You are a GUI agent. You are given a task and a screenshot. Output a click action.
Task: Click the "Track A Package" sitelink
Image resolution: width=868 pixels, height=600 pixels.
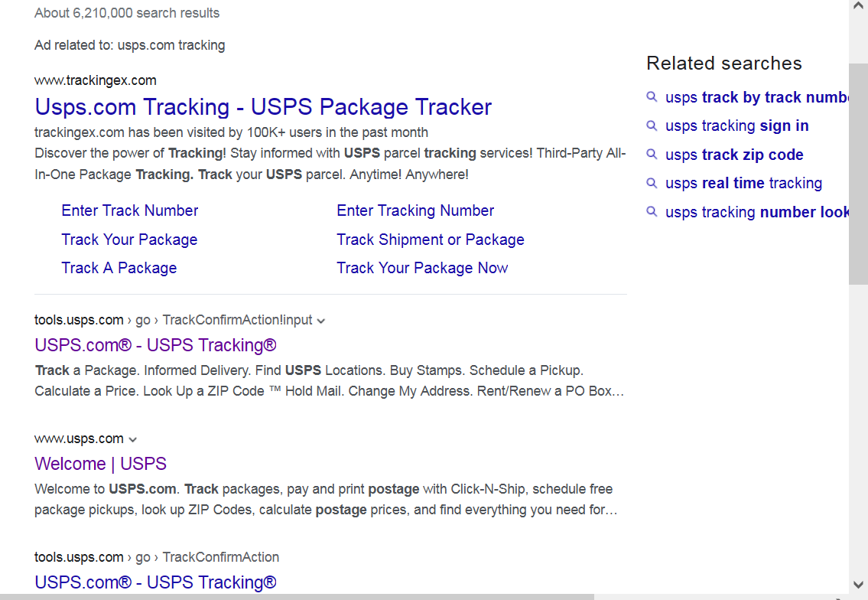pyautogui.click(x=119, y=268)
